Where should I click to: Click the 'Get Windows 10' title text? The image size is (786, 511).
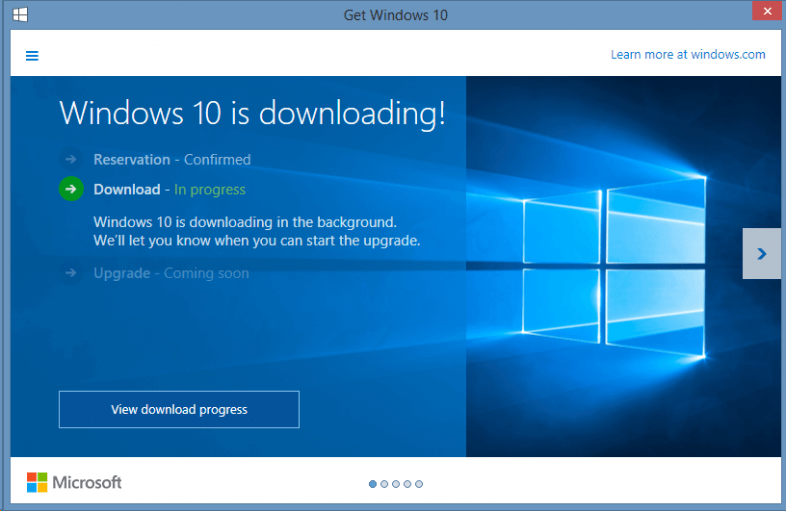pyautogui.click(x=396, y=15)
